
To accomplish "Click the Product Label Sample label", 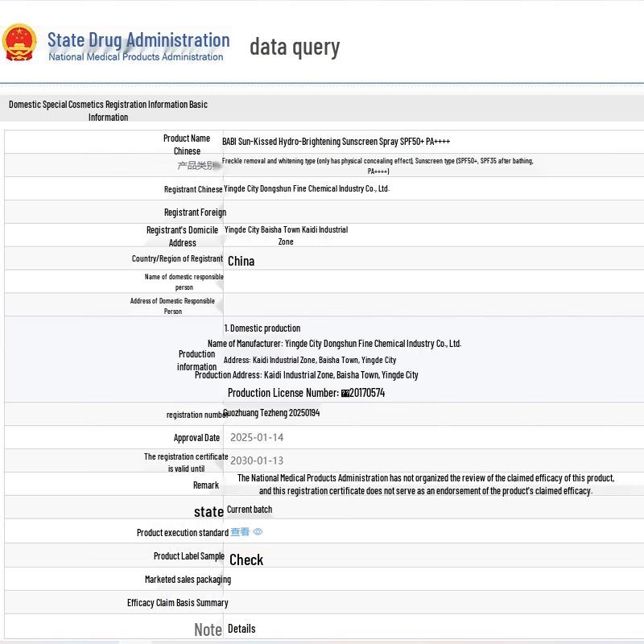I will coord(189,555).
